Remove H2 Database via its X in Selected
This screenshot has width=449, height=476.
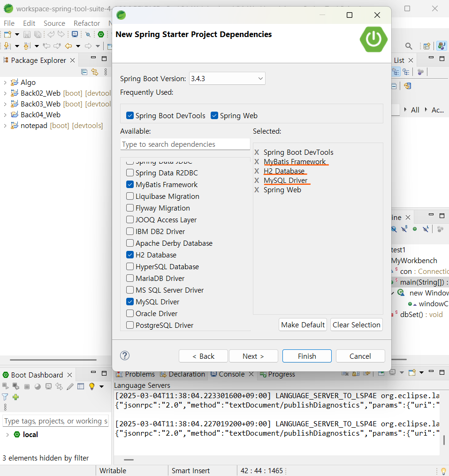pos(257,171)
